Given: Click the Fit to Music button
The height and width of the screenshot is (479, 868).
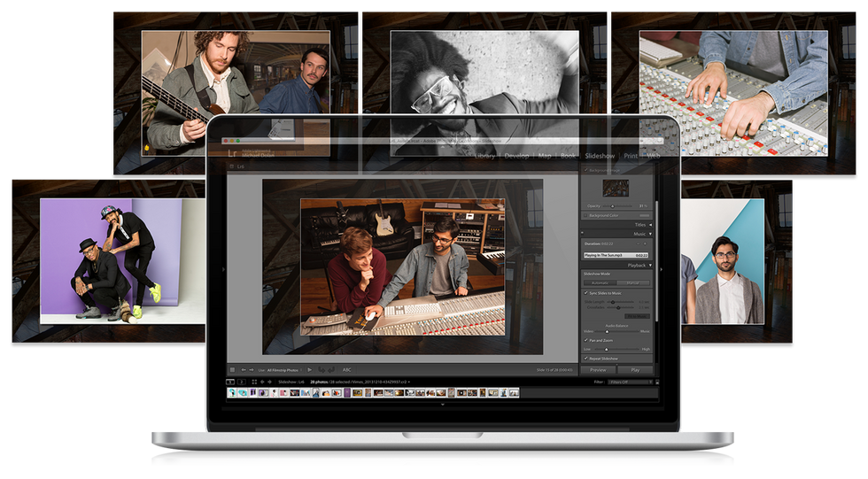Looking at the screenshot, I should (x=637, y=316).
